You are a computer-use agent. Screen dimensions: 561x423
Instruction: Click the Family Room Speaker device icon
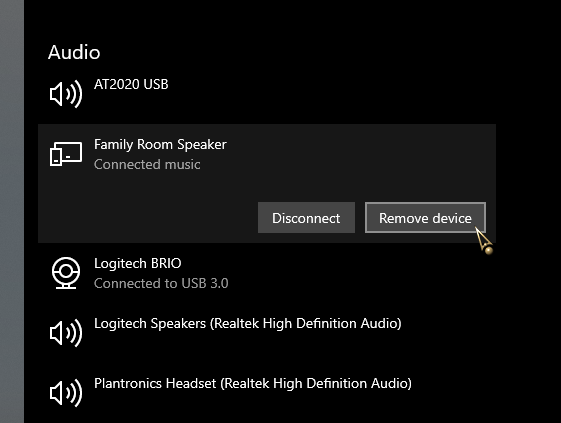click(x=66, y=154)
